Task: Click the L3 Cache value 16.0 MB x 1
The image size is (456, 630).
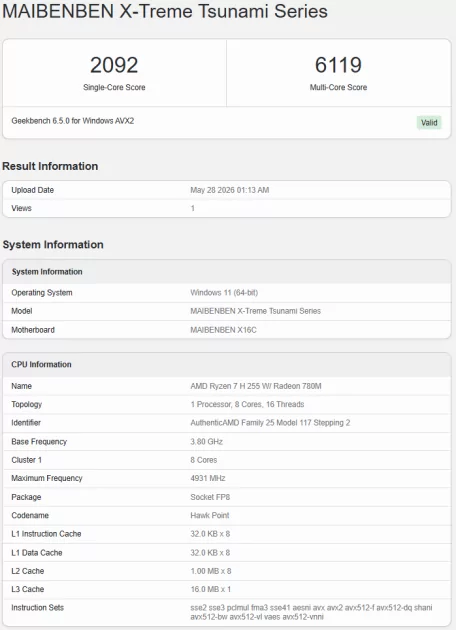Action: point(211,589)
